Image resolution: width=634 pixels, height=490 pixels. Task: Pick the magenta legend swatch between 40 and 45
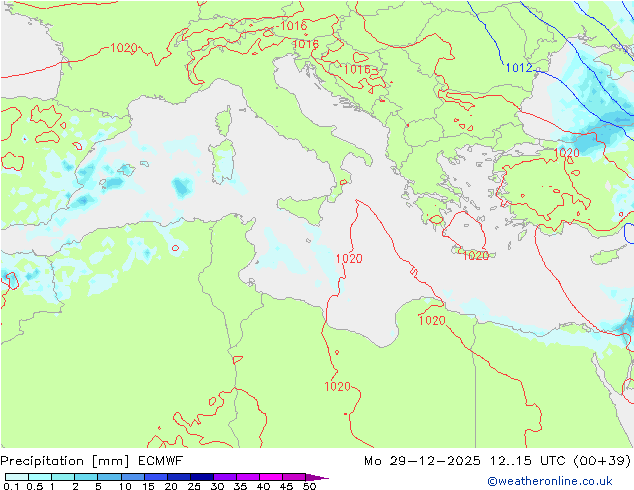tap(271, 477)
